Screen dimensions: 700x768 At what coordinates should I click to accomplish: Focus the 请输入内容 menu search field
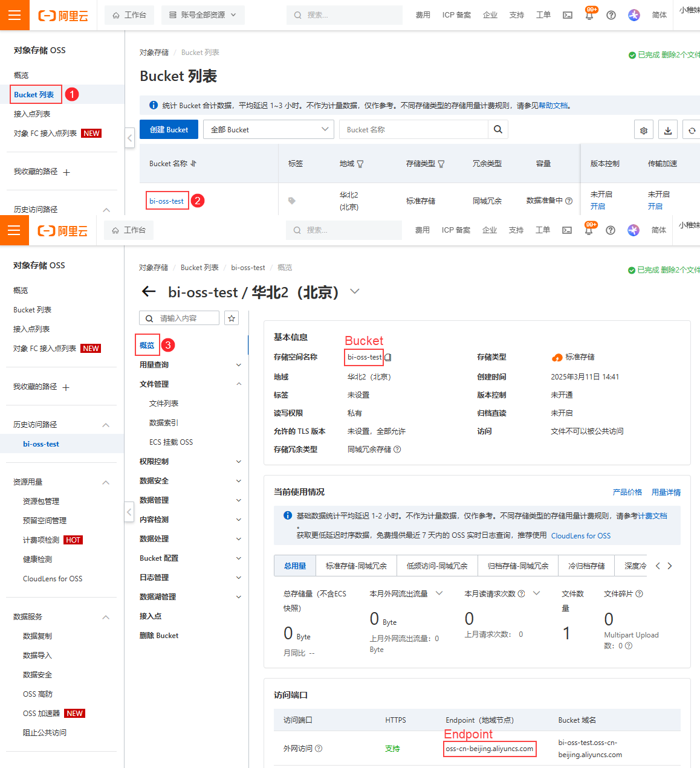tap(179, 318)
